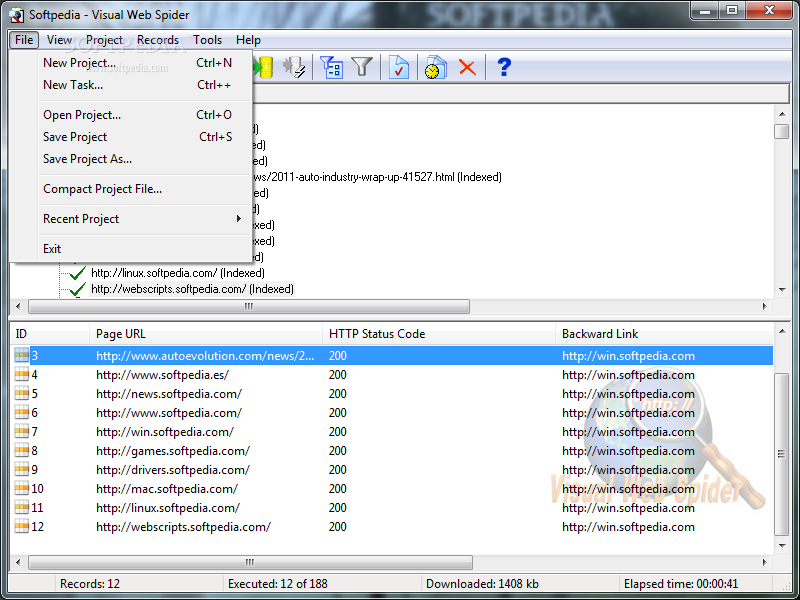This screenshot has height=600, width=800.
Task: Click the record icon of row ID 6
Action: [21, 412]
